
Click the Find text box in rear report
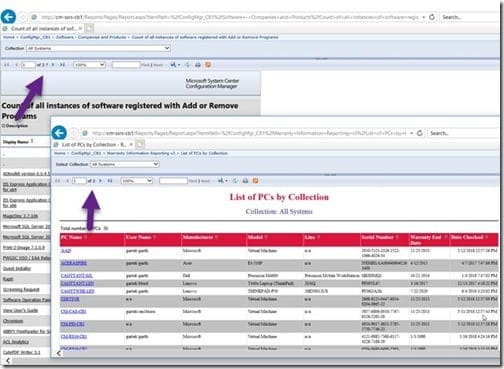click(126, 65)
